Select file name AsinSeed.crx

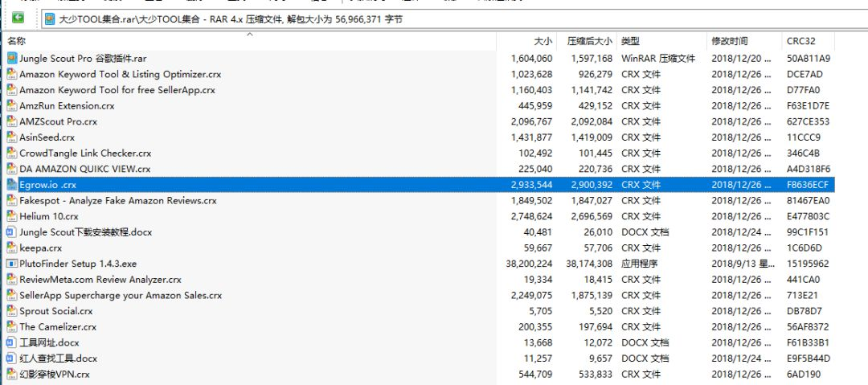(47, 137)
